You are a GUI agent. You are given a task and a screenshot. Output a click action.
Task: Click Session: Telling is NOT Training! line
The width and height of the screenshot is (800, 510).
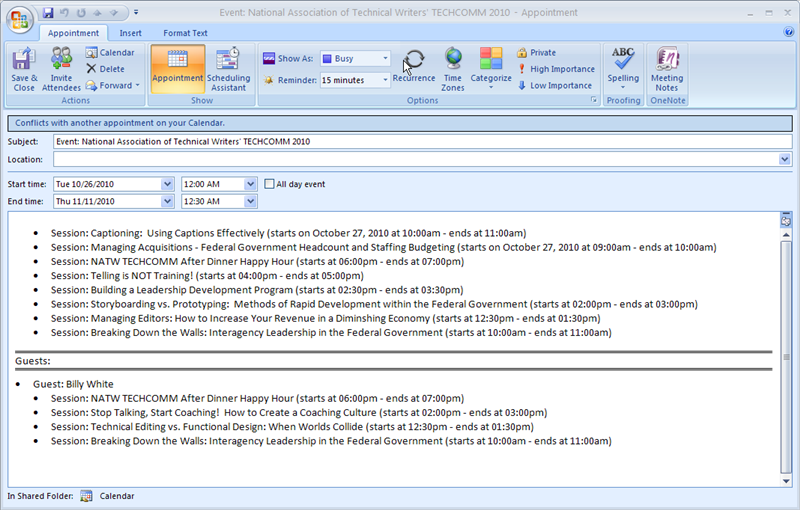click(x=207, y=276)
